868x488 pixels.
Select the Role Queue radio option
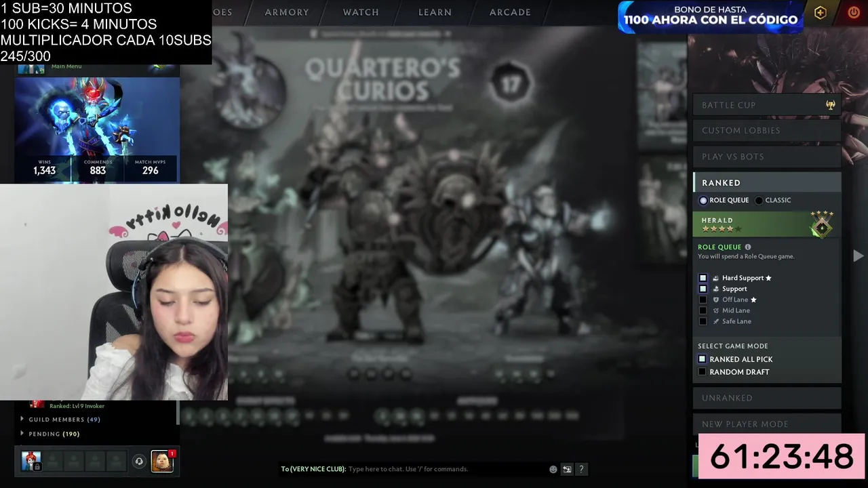pyautogui.click(x=703, y=201)
